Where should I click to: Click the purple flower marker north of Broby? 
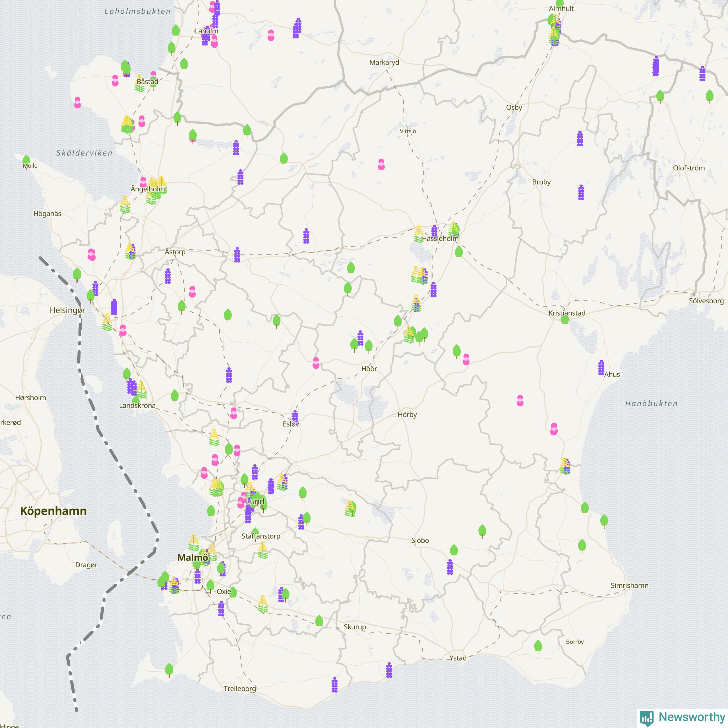pos(580,138)
